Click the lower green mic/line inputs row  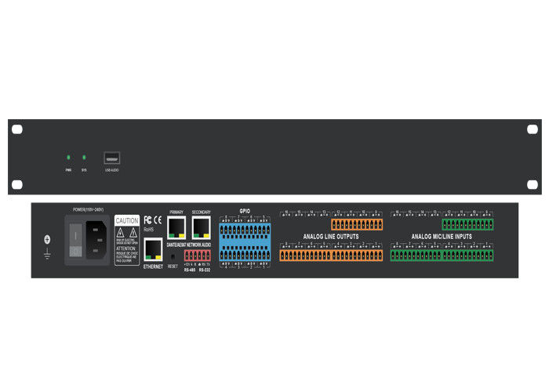coord(442,255)
